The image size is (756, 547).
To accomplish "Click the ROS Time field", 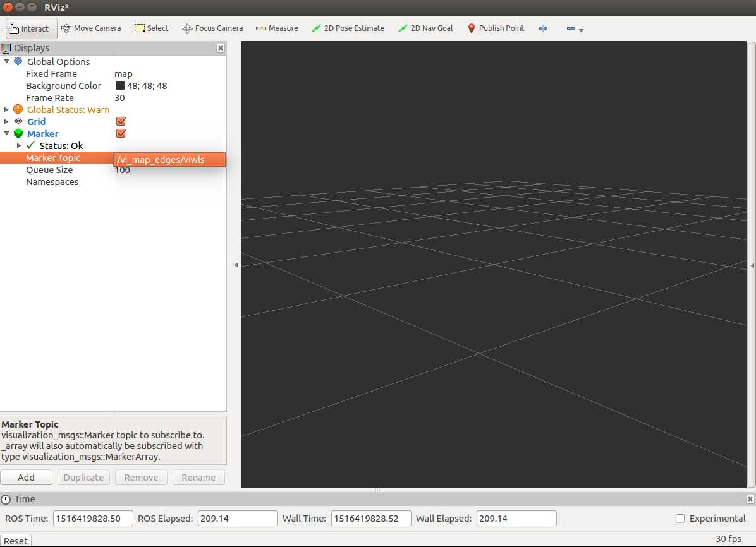I will click(92, 519).
